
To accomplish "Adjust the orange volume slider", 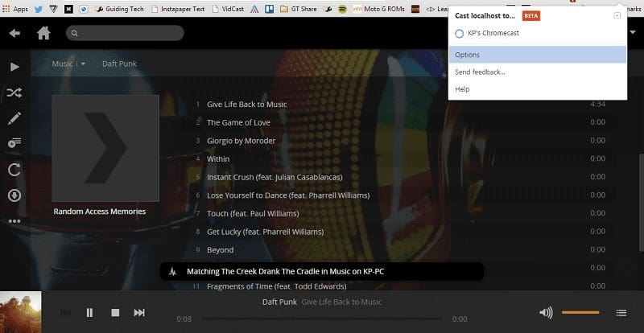I will [580, 312].
